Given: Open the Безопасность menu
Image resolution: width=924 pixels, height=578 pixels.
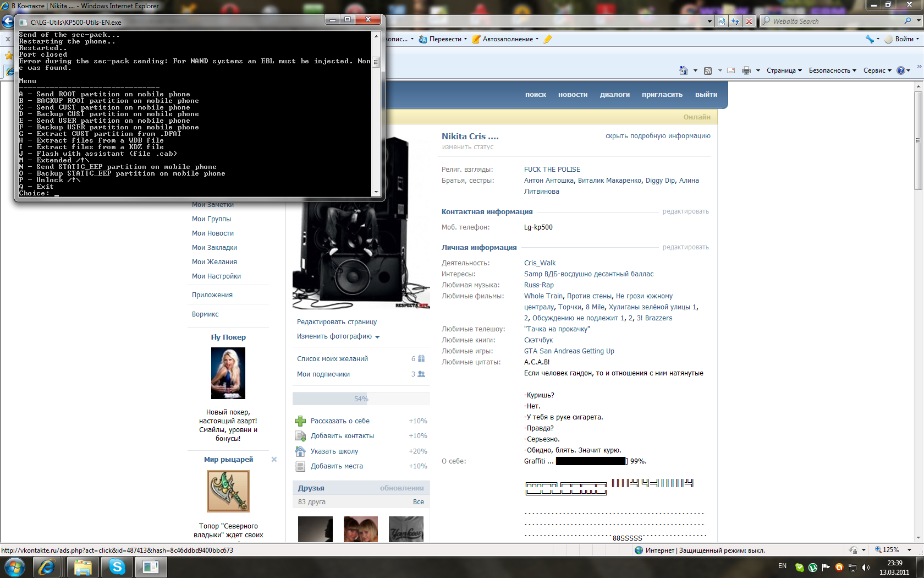Looking at the screenshot, I should [832, 70].
